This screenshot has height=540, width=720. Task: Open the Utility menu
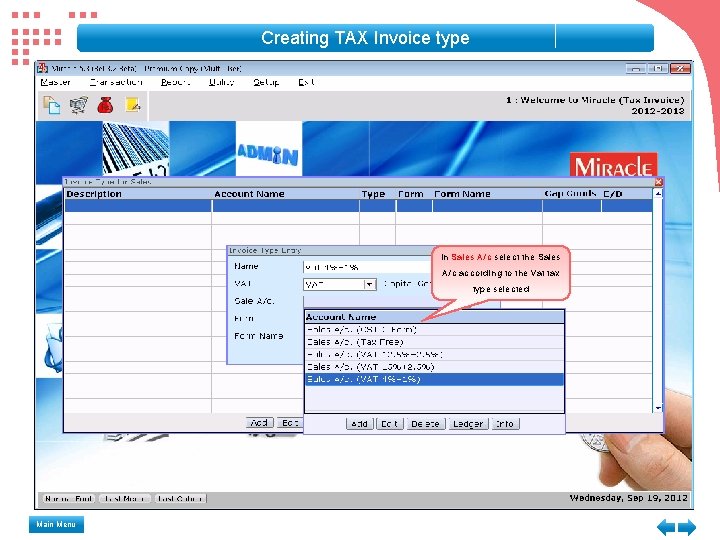click(221, 82)
